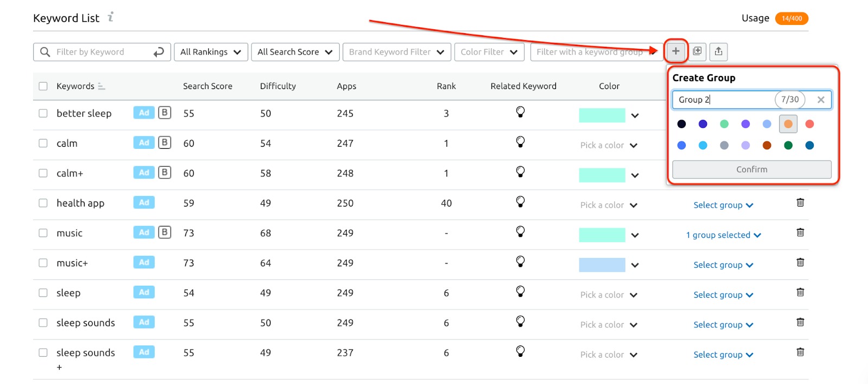Image resolution: width=868 pixels, height=384 pixels.
Task: Delete the health app keyword row
Action: click(800, 203)
